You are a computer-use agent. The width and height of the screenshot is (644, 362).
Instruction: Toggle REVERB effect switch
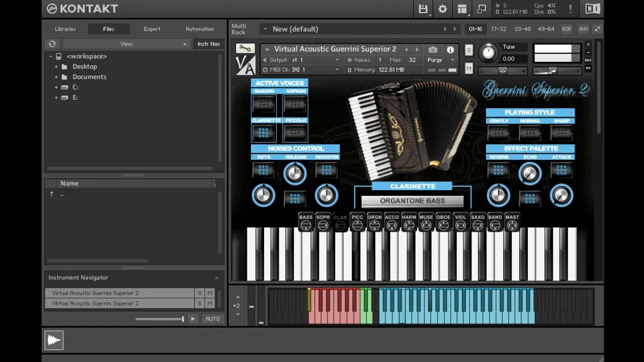tap(498, 170)
